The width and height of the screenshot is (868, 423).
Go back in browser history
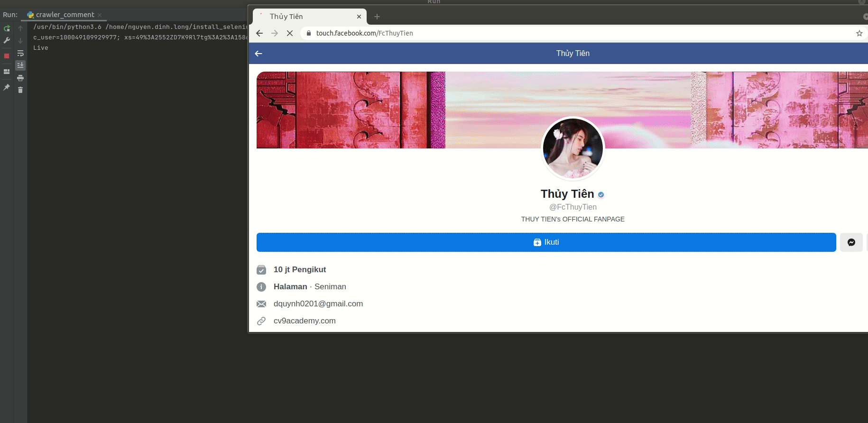click(259, 33)
